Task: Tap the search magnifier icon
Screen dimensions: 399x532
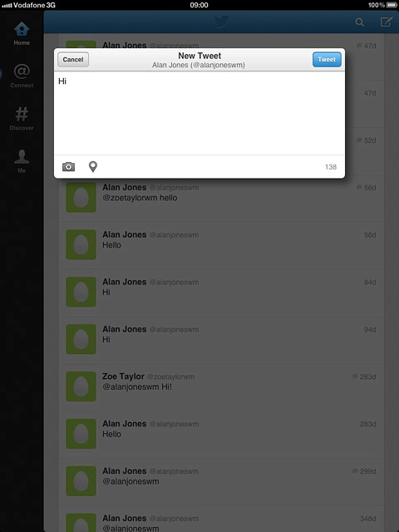Action: point(359,22)
